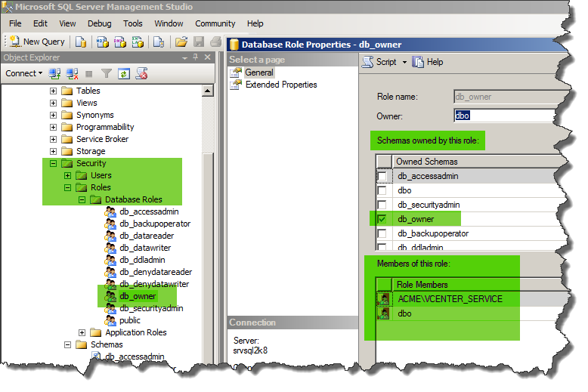This screenshot has width=588, height=392.
Task: Open the Edit menu
Action: (x=40, y=23)
